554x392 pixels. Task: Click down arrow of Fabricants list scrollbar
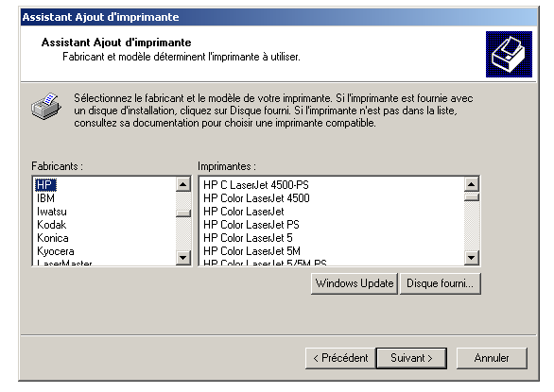point(183,258)
